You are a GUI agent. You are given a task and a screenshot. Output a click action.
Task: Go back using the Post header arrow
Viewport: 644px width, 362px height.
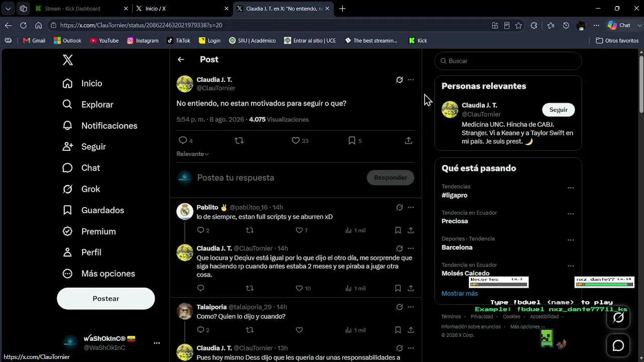[x=181, y=59]
